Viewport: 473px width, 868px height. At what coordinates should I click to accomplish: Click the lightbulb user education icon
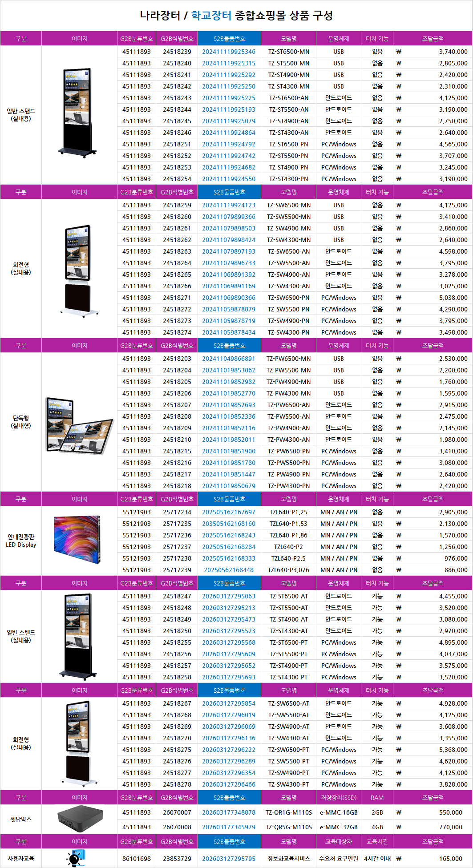coord(76,858)
